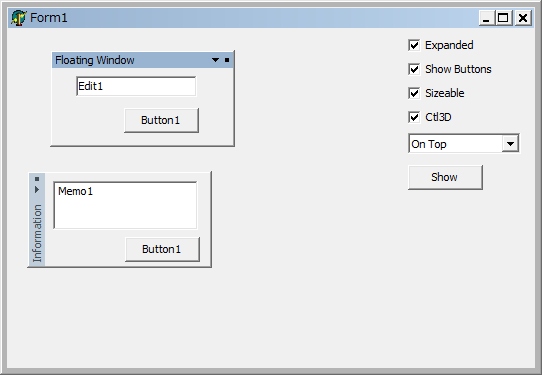The image size is (542, 375).
Task: Disable the Sizeable checkbox
Action: click(x=414, y=93)
